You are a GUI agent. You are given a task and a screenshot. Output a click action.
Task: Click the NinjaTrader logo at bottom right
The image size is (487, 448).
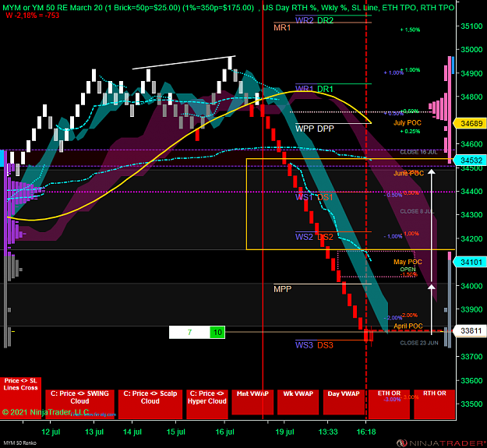(x=441, y=443)
